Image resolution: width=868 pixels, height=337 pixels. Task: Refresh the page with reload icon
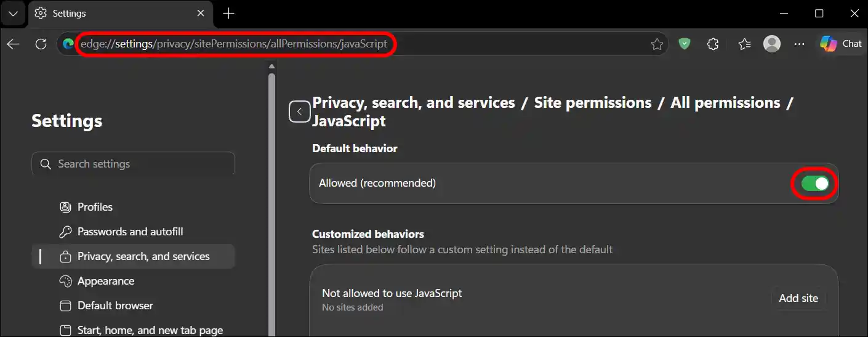[41, 44]
